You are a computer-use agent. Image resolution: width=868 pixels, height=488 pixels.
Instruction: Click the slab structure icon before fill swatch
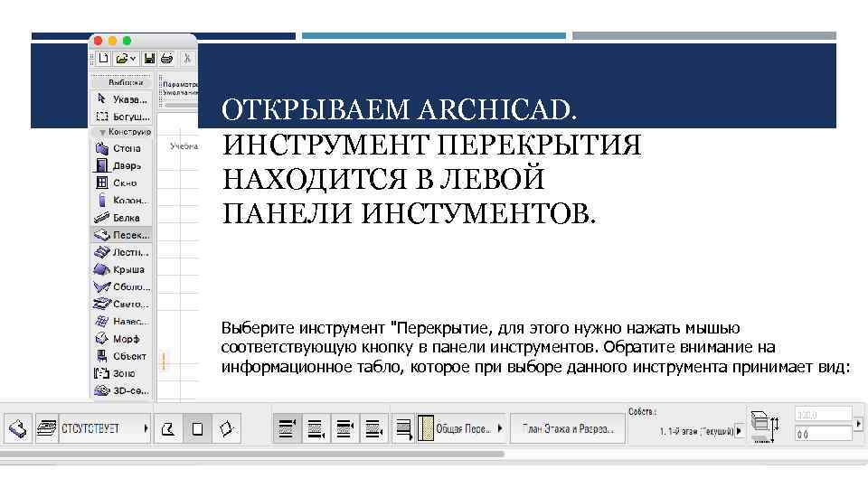[x=404, y=428]
